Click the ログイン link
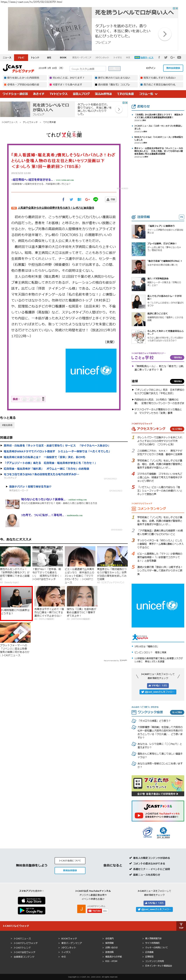The height and width of the screenshot is (980, 186). tap(151, 68)
